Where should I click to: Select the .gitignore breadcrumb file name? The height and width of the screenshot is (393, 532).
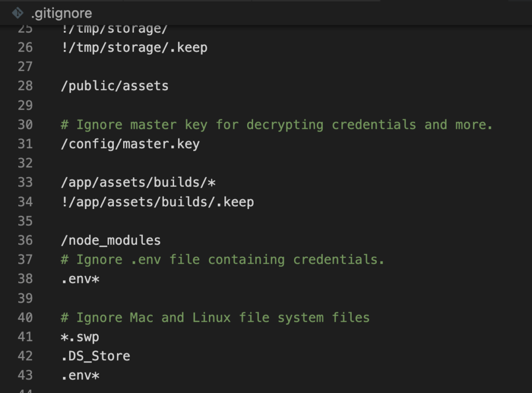pyautogui.click(x=61, y=14)
